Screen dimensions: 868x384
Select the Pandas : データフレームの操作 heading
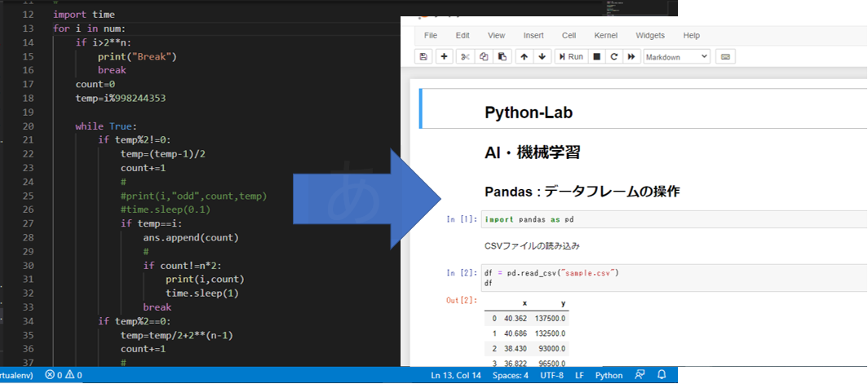point(582,192)
